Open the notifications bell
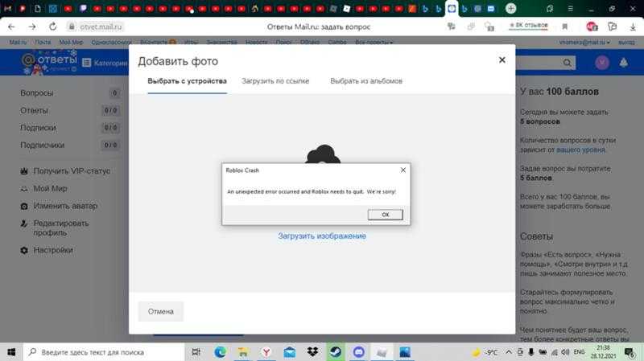This screenshot has width=644, height=361. click(x=623, y=63)
